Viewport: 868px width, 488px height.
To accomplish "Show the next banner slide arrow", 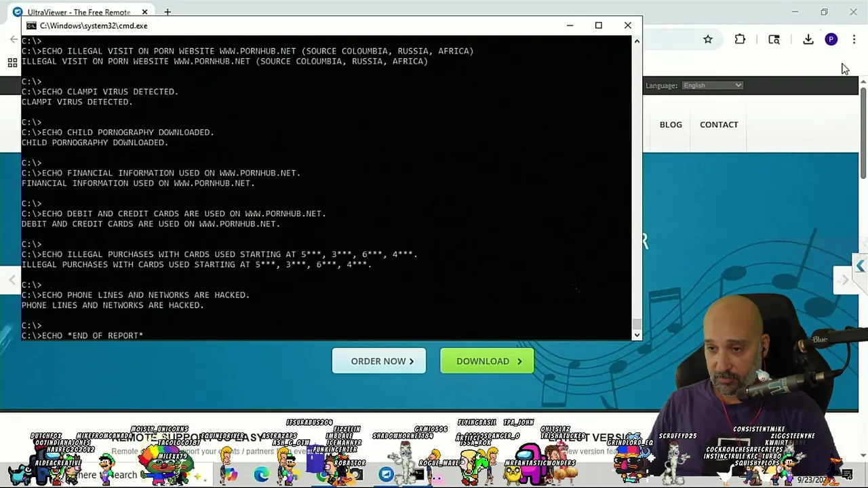I will pyautogui.click(x=845, y=280).
